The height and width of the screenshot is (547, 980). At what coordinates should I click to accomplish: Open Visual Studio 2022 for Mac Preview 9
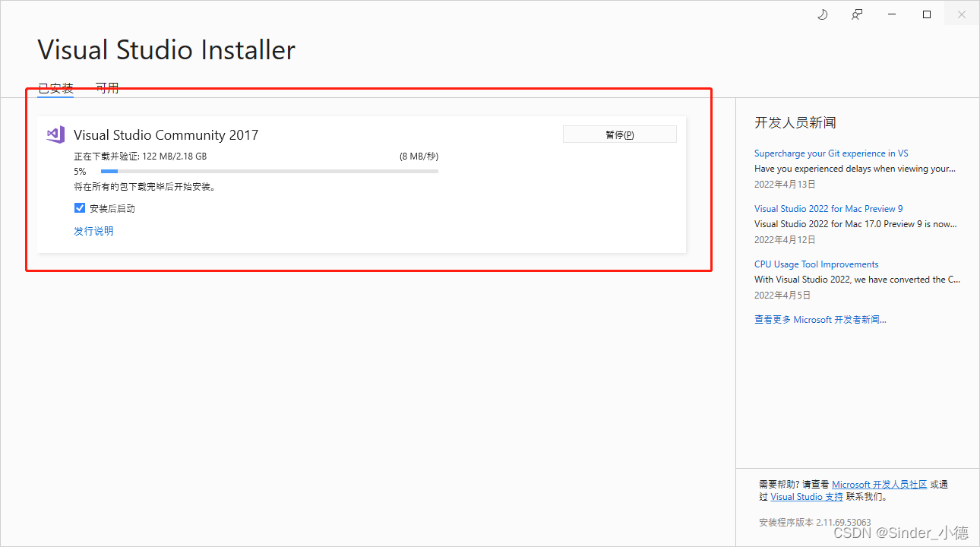(x=829, y=209)
